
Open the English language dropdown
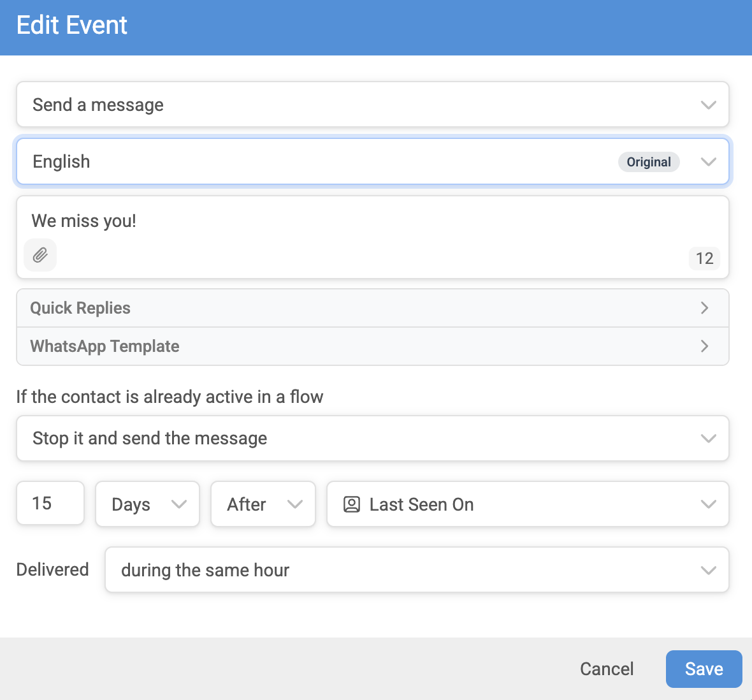coord(373,162)
